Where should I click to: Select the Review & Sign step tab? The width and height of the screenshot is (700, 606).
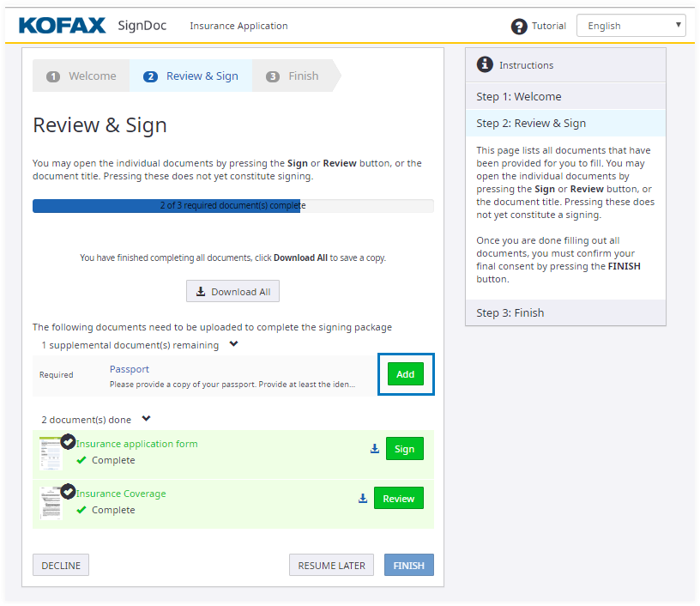(x=191, y=76)
